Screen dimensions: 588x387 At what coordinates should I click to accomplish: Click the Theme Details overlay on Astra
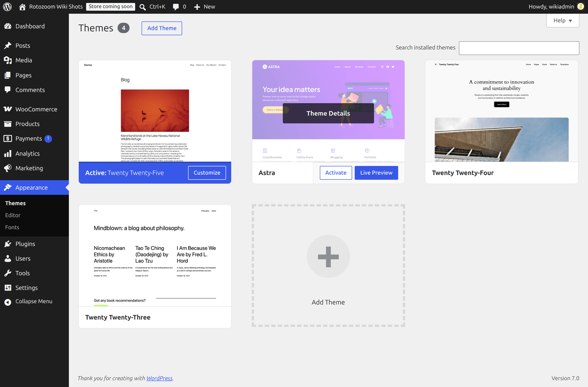pyautogui.click(x=328, y=113)
